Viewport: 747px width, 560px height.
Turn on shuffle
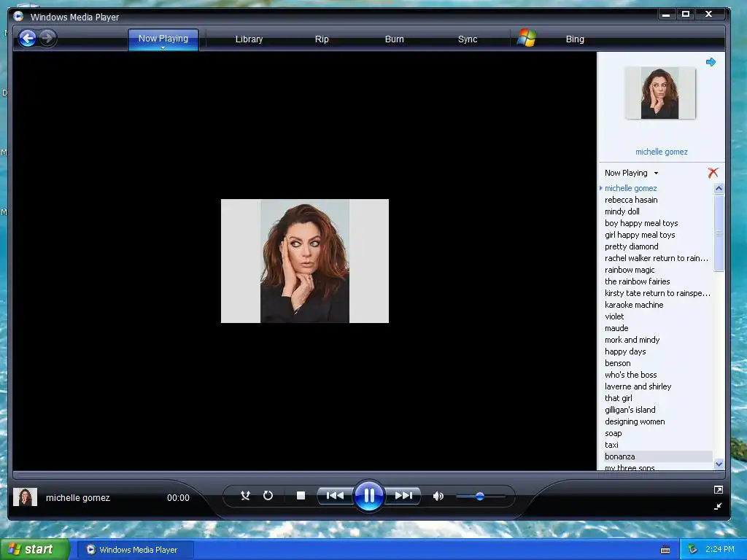point(245,496)
